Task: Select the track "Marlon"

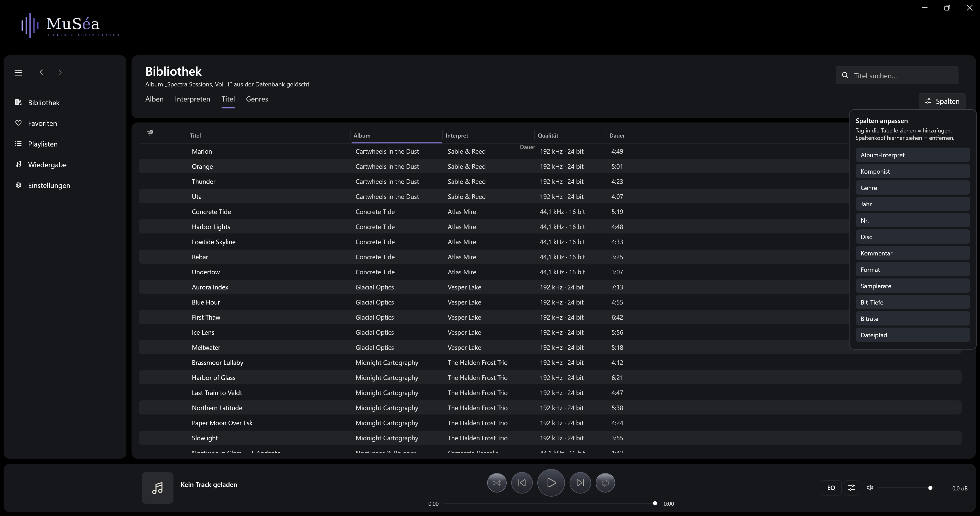Action: [x=202, y=151]
